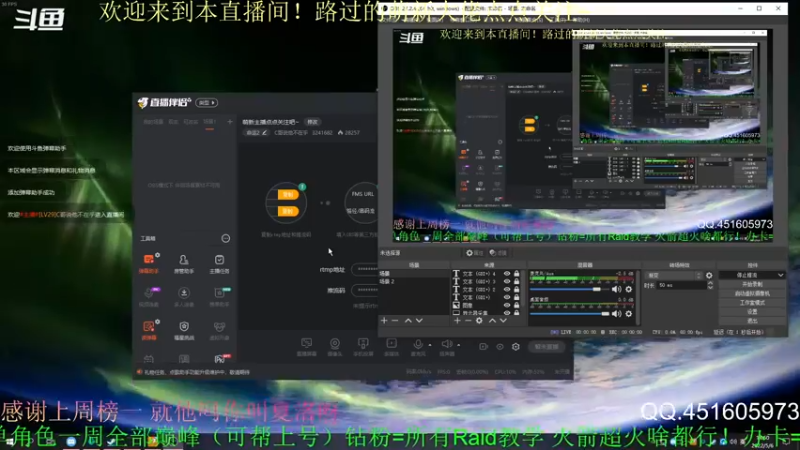Open desktop audio settings gear in OBS mixer
This screenshot has width=800, height=450.
click(x=629, y=314)
